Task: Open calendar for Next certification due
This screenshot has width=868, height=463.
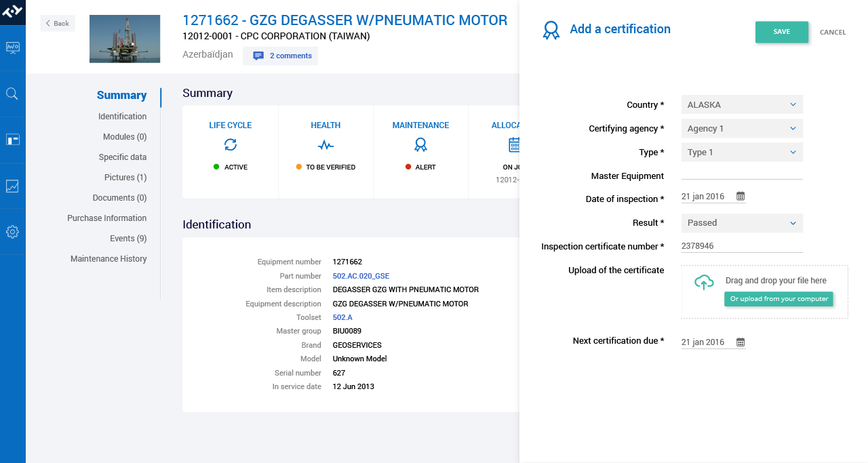Action: click(x=741, y=342)
